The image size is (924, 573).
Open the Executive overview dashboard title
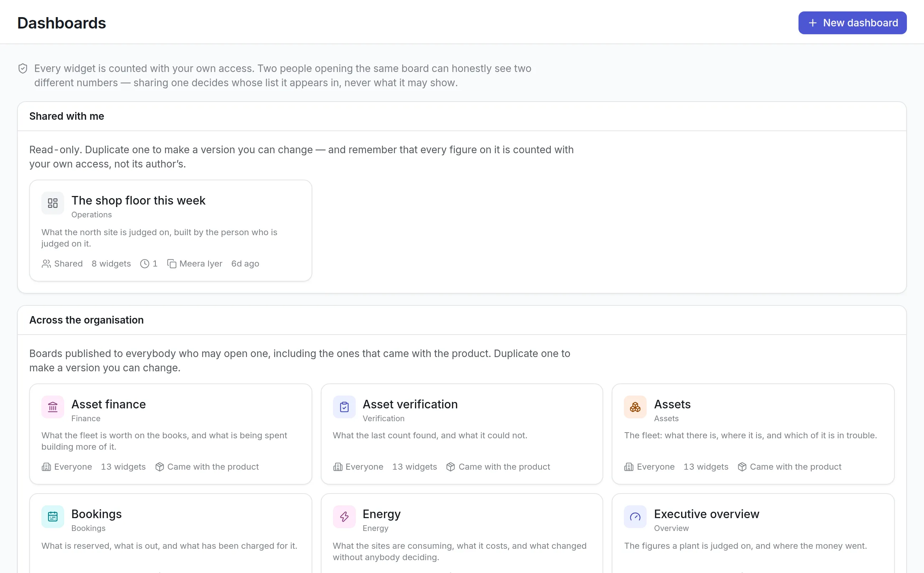tap(707, 514)
